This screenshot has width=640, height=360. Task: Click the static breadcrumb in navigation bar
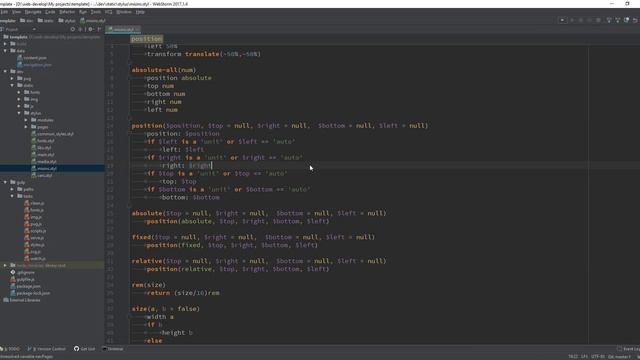[x=46, y=20]
